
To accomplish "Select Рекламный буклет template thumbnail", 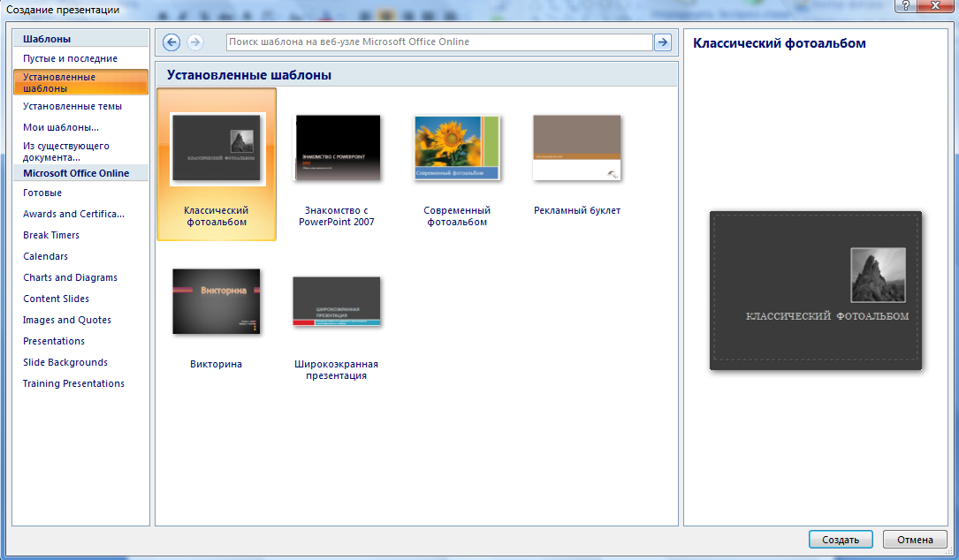I will [577, 148].
